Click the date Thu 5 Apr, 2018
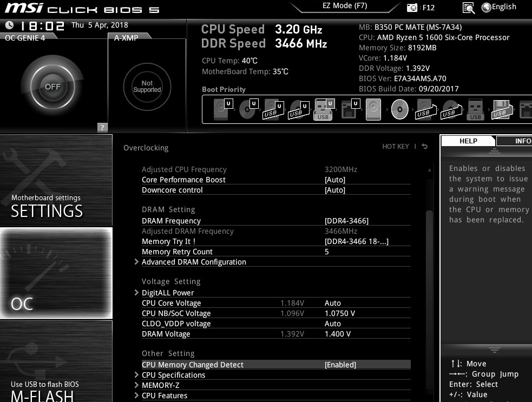 click(100, 25)
